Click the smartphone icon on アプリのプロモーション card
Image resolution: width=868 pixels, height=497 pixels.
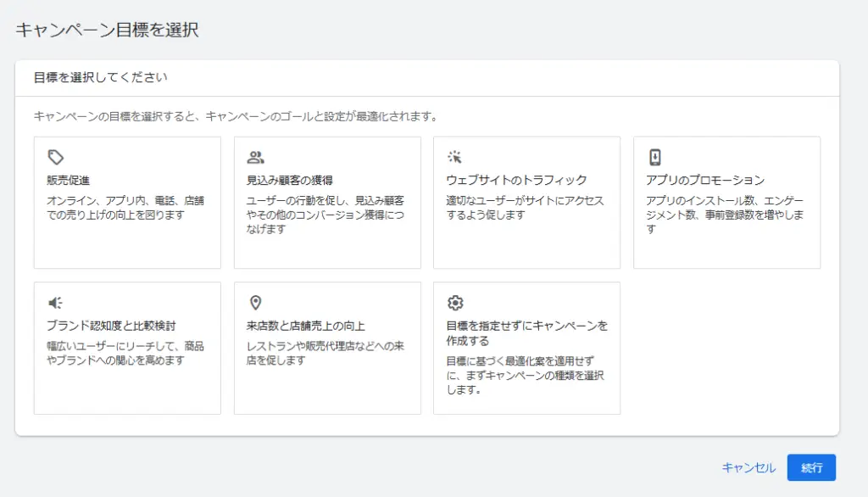pos(655,155)
